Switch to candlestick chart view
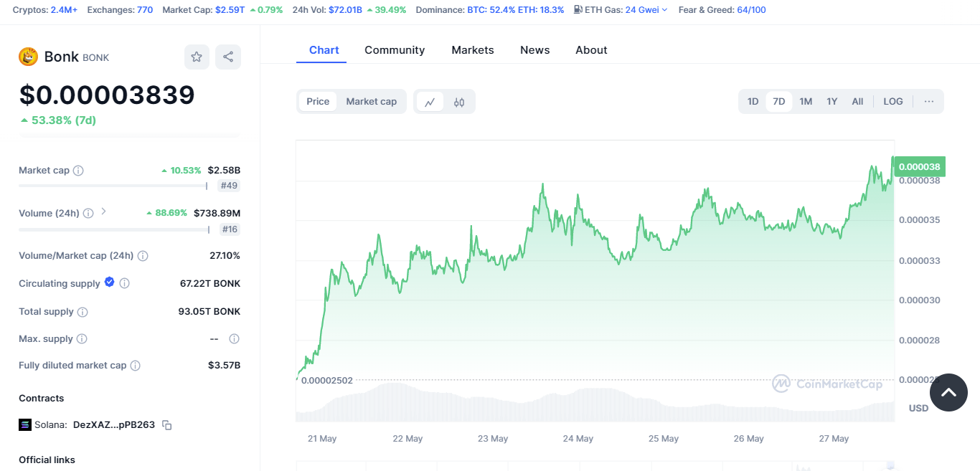 [459, 102]
